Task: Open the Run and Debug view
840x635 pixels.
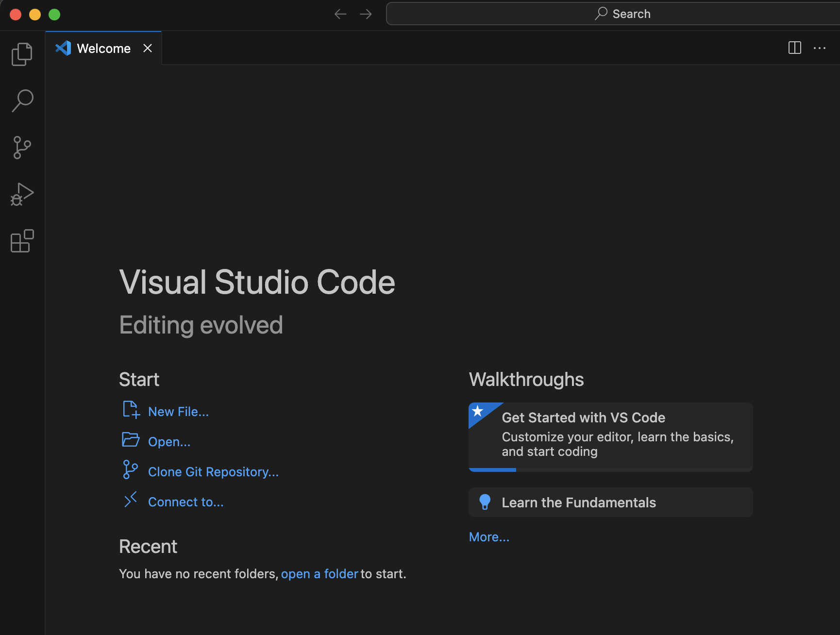Action: (22, 194)
